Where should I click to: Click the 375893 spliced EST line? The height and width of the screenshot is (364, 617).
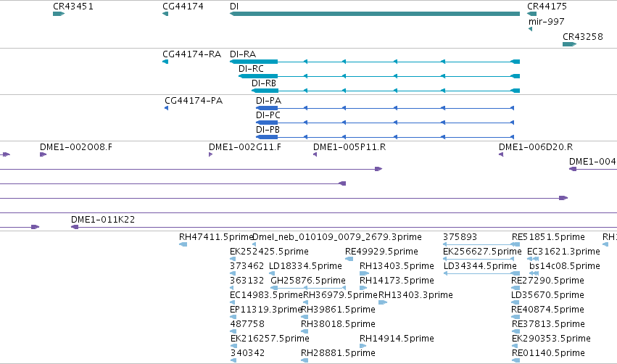pos(481,244)
